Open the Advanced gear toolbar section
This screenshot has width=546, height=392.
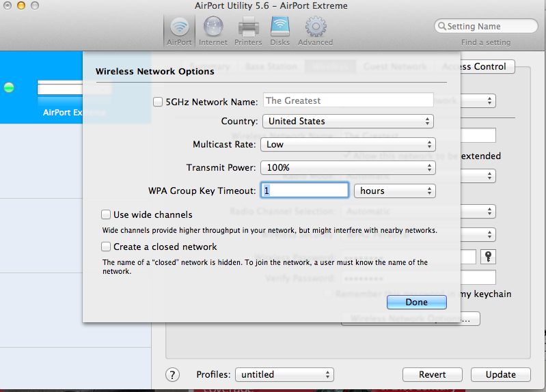[x=316, y=31]
